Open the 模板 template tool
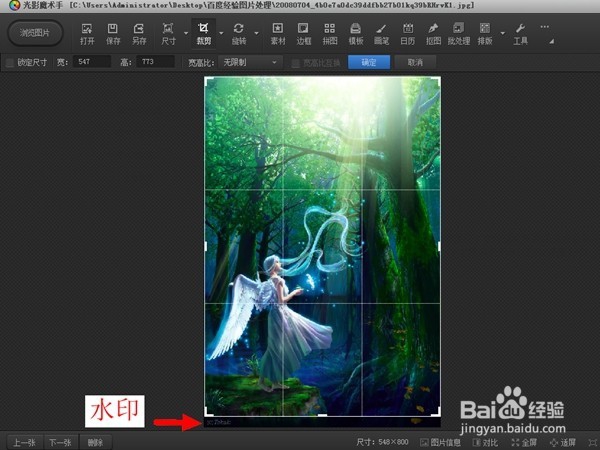 click(x=355, y=34)
